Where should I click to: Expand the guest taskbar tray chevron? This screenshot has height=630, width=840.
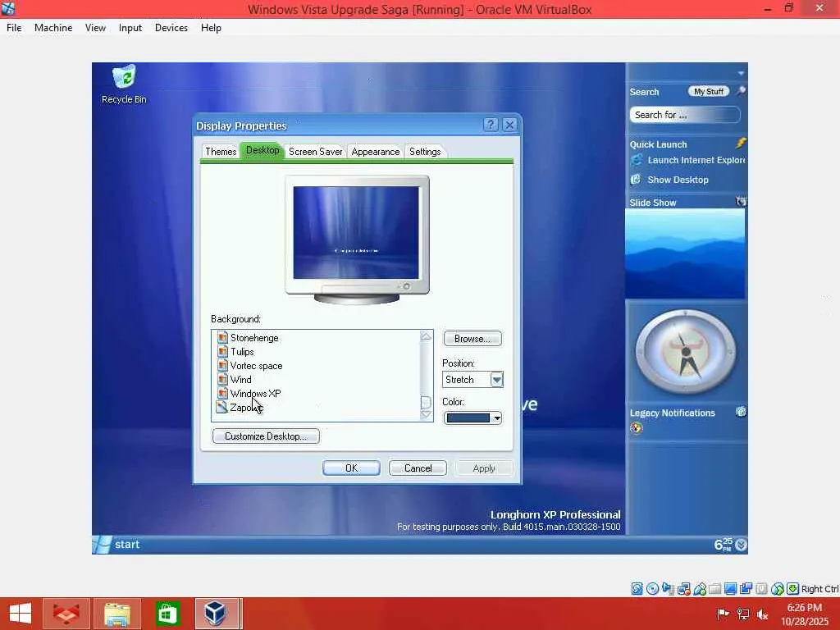(x=741, y=545)
